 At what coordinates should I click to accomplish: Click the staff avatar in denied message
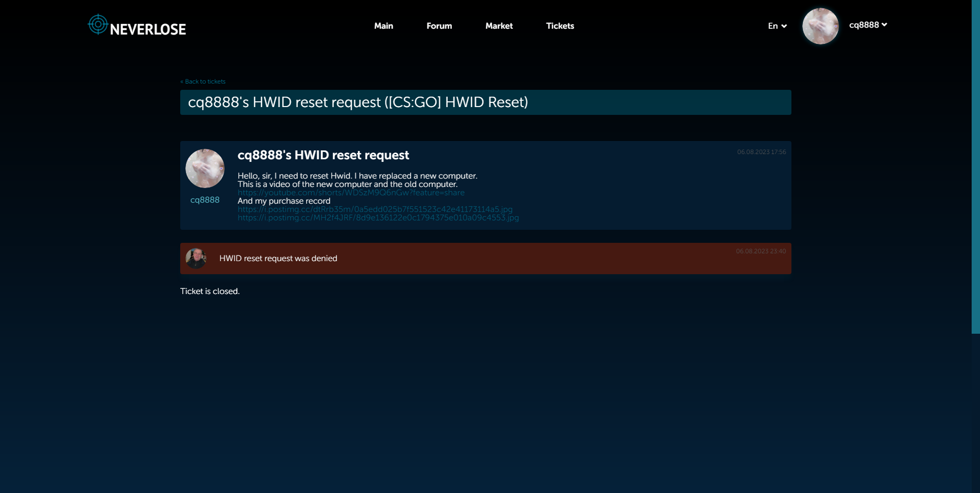[x=196, y=259]
